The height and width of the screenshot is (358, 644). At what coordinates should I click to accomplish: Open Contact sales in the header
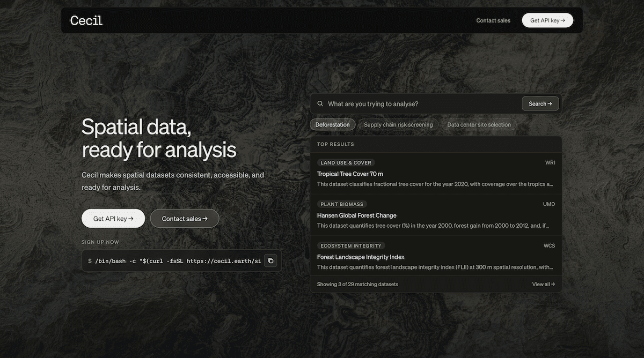[x=493, y=20]
